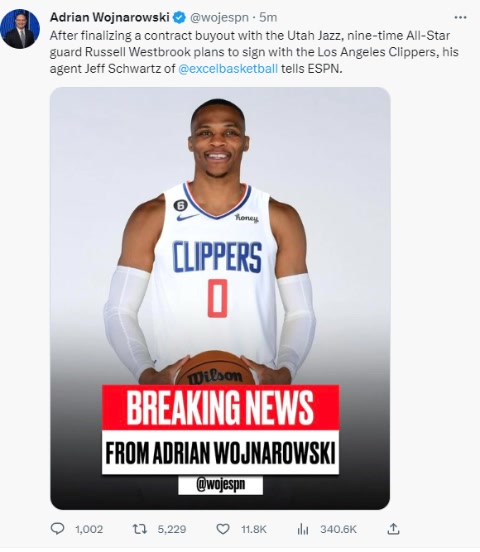This screenshot has width=480, height=552.
Task: Click the tweet body text to expand
Action: pos(254,52)
